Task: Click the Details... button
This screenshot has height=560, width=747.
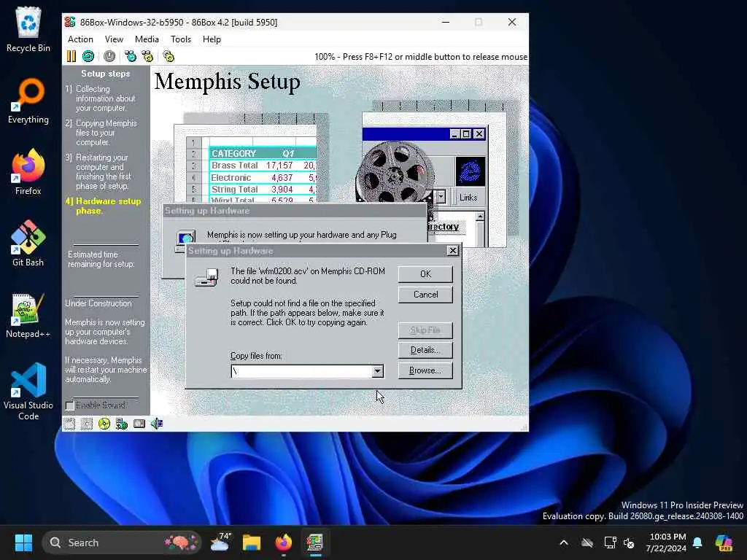Action: (425, 350)
